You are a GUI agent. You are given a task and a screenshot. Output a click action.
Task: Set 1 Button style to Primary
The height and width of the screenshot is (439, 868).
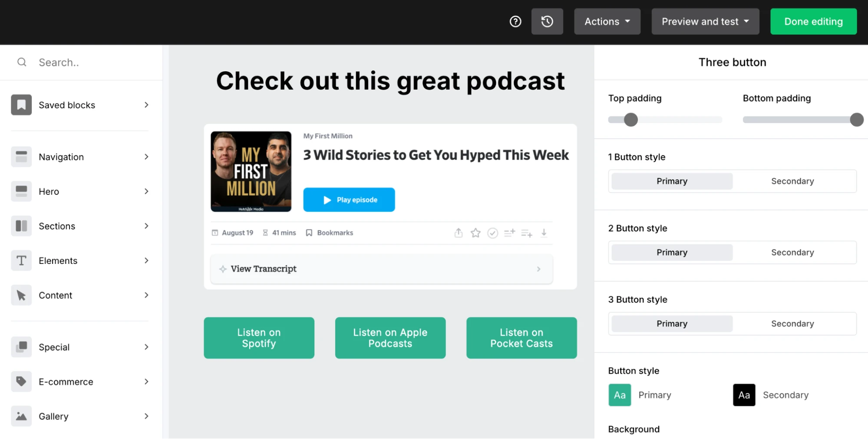pos(672,181)
